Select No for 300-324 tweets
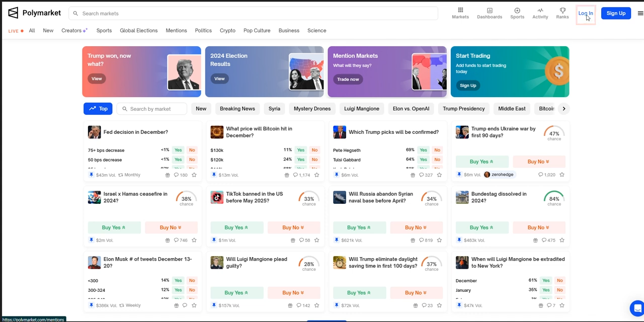Image resolution: width=644 pixels, height=322 pixels. [x=192, y=290]
